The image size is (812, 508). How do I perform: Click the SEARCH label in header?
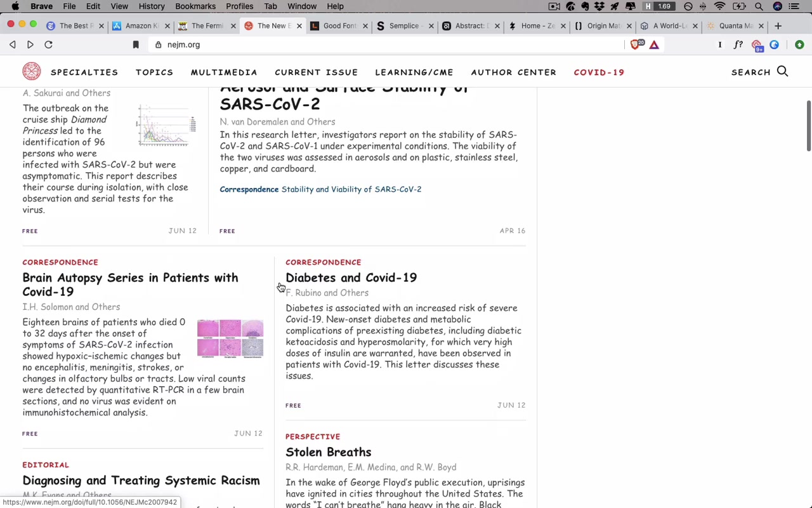tap(750, 72)
